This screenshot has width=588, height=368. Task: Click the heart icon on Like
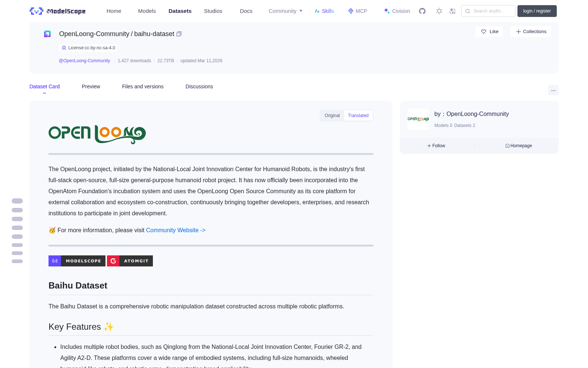click(484, 32)
